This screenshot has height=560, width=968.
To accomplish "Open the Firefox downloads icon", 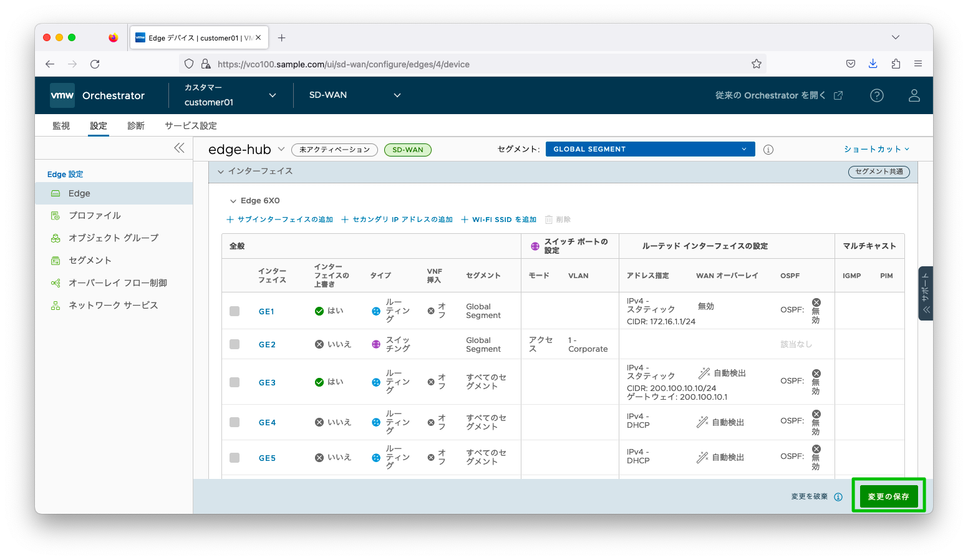I will tap(873, 64).
